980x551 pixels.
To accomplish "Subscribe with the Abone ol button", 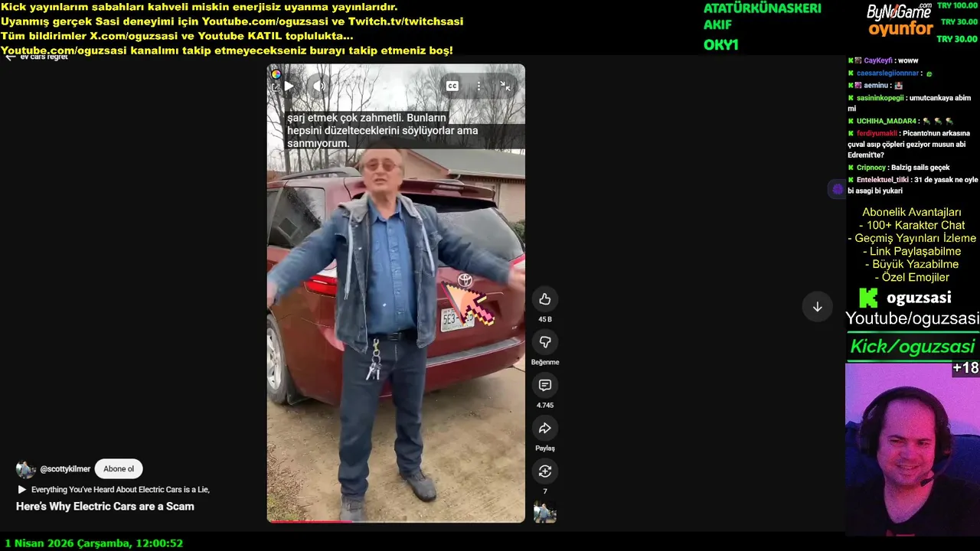I will [119, 469].
